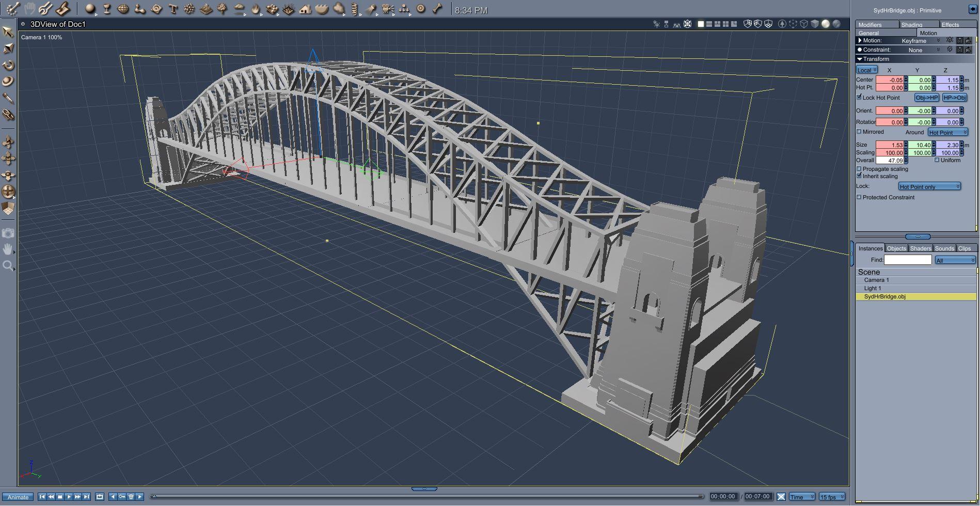The height and width of the screenshot is (506, 980).
Task: Select the Pan hand tool
Action: pos(8,249)
